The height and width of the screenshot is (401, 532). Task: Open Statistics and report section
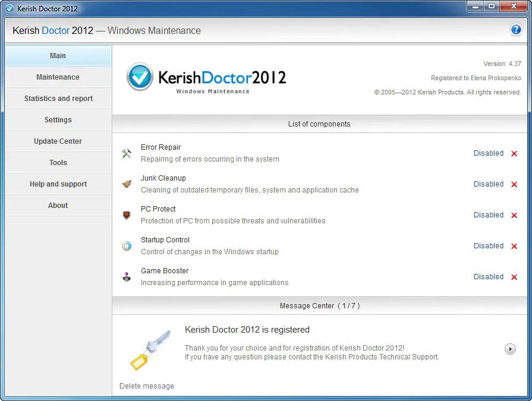click(x=58, y=98)
